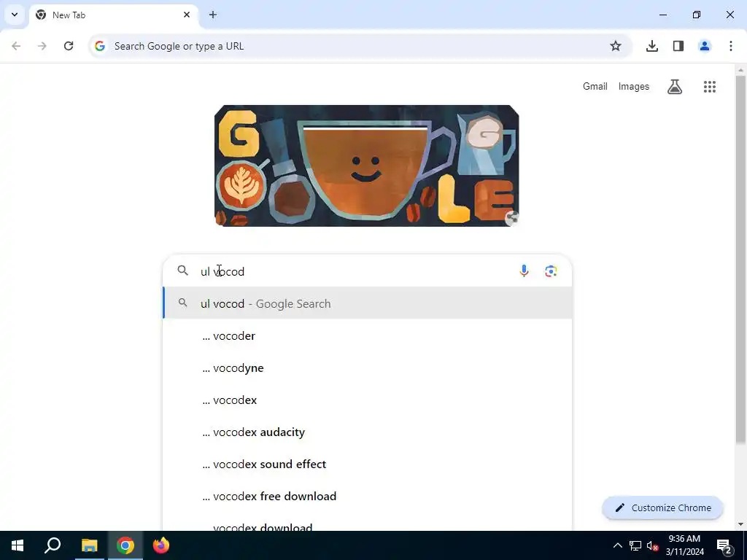Choose 'vocodex audacity' suggestion
Screen dimensions: 747x560
tap(368, 432)
